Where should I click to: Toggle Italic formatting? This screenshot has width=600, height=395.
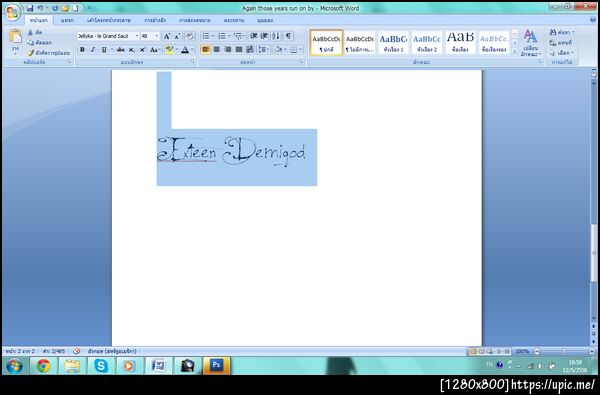(x=93, y=50)
